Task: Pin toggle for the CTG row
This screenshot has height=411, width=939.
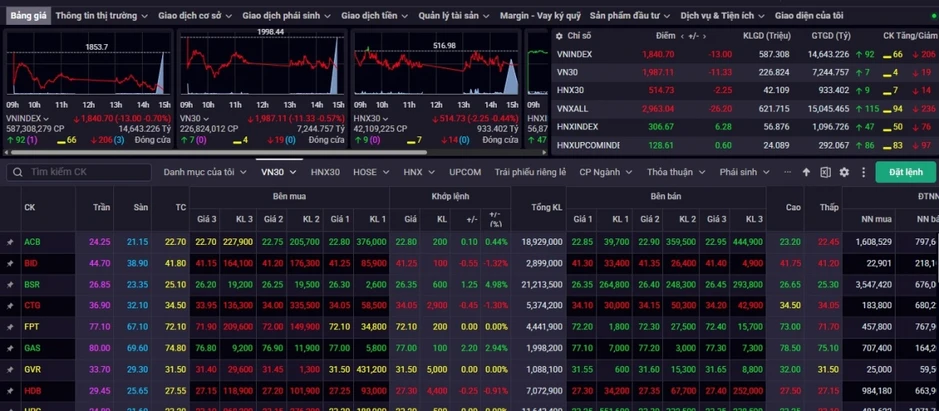Action: [10, 306]
